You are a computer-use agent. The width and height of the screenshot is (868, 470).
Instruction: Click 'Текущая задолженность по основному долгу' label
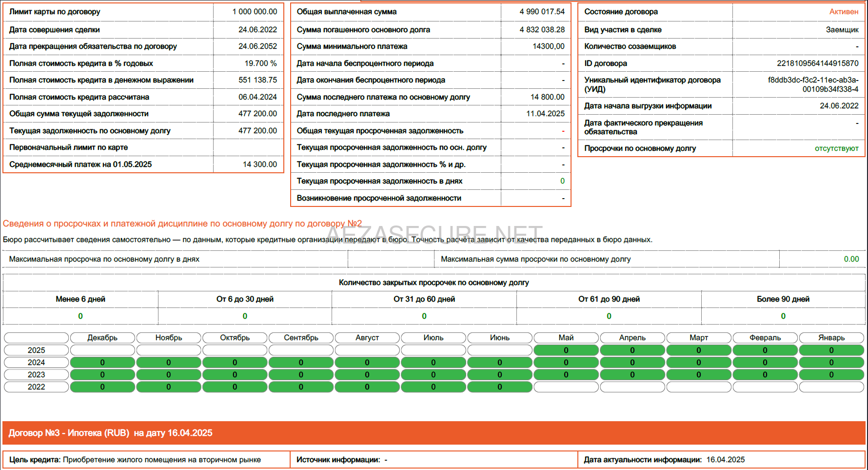pyautogui.click(x=90, y=131)
